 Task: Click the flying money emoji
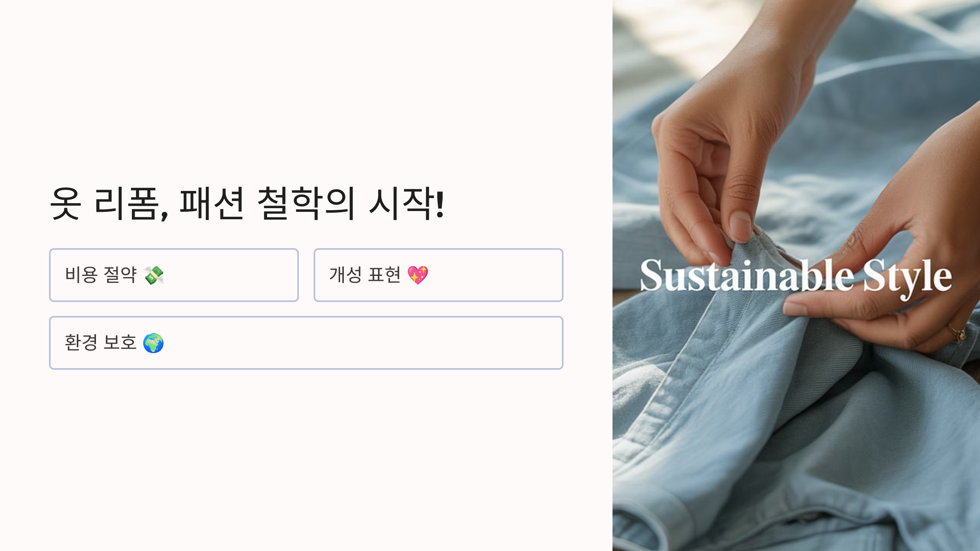click(154, 275)
